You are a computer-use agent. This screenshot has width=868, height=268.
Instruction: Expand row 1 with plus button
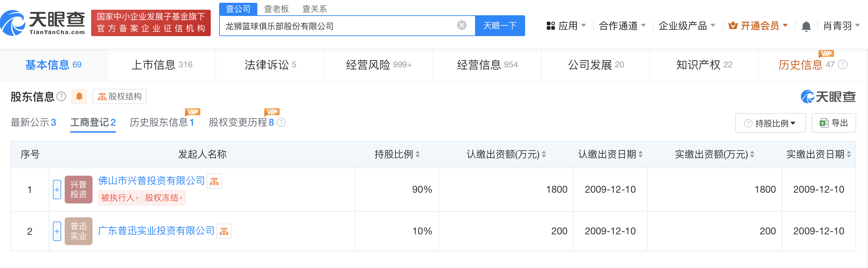(57, 190)
